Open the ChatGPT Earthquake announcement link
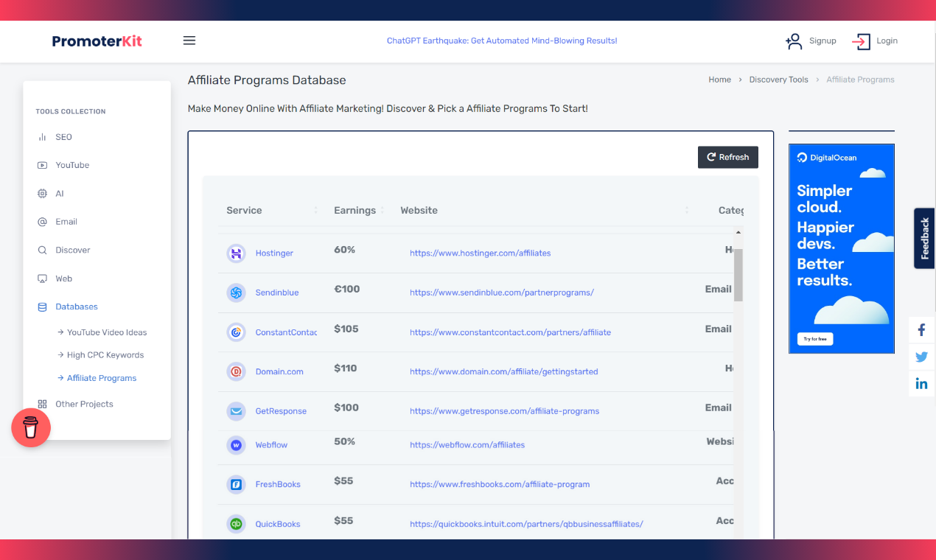 (502, 41)
